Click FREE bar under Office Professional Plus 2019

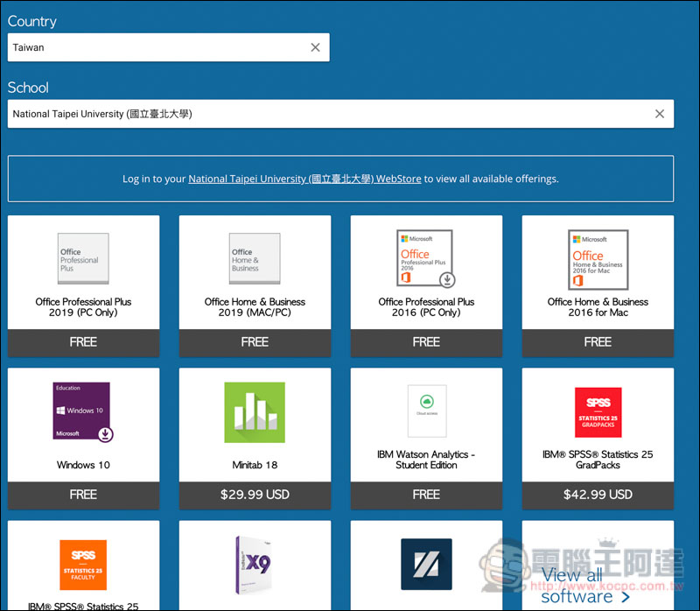click(83, 342)
